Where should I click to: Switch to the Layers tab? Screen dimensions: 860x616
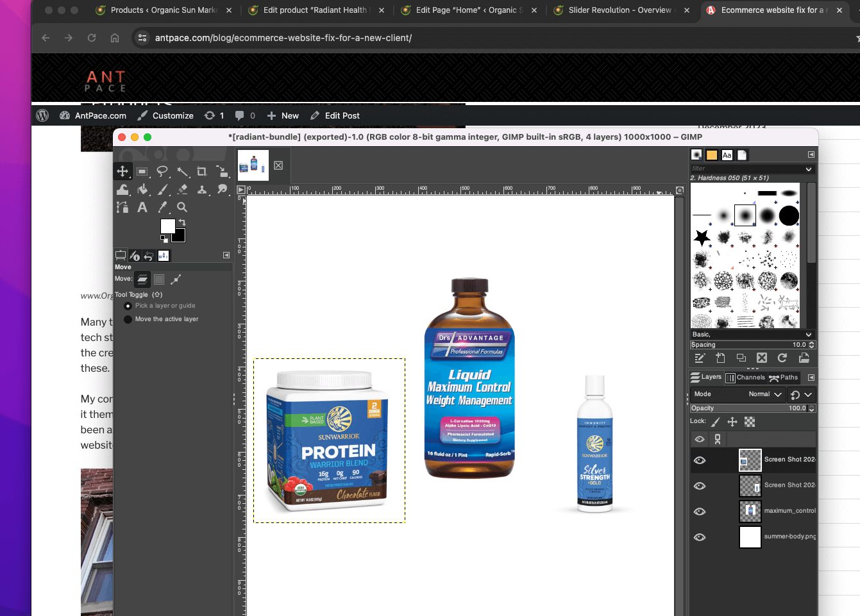coord(706,378)
